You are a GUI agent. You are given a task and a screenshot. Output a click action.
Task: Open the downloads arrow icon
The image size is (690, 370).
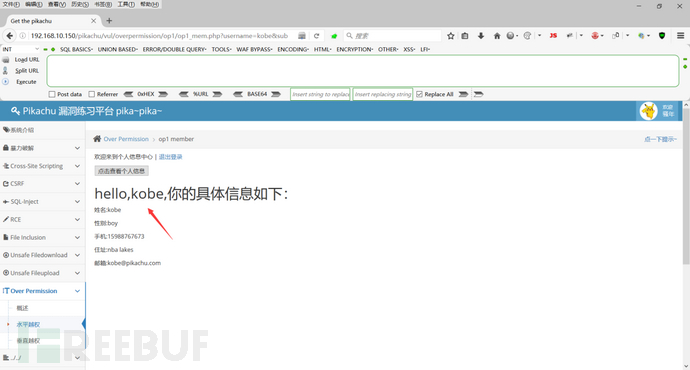tap(481, 36)
